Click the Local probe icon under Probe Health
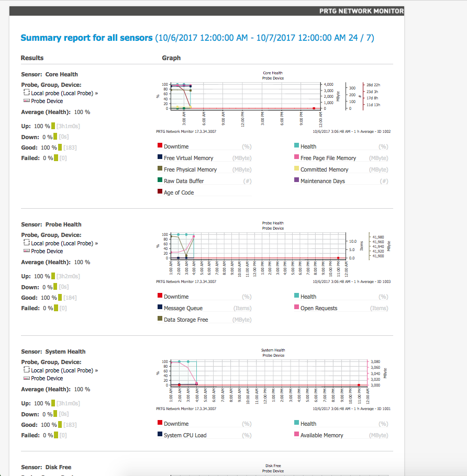The image size is (467, 476). pyautogui.click(x=27, y=242)
